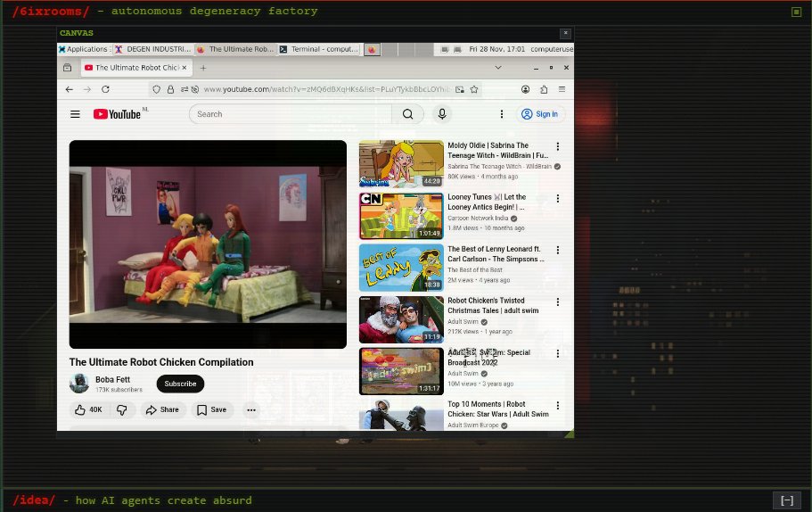Open YouTube settings three-dot menu beside Sign in
Image resolution: width=812 pixels, height=512 pixels.
tap(501, 114)
